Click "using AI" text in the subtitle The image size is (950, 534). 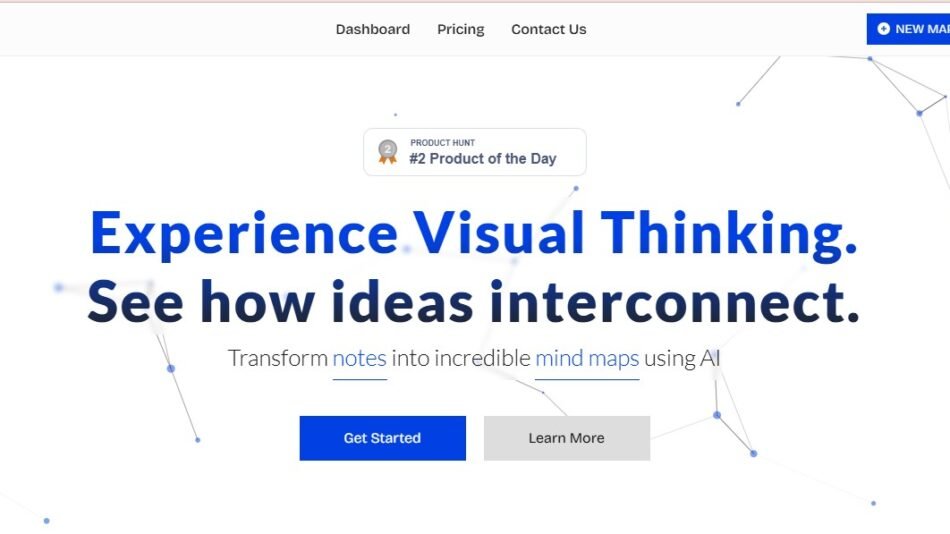click(682, 358)
